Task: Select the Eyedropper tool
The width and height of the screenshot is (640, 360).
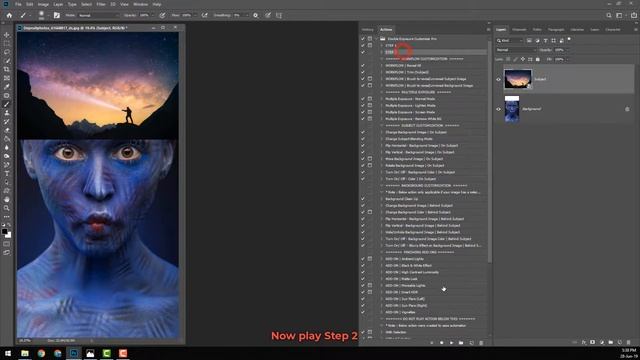Action: click(x=7, y=87)
